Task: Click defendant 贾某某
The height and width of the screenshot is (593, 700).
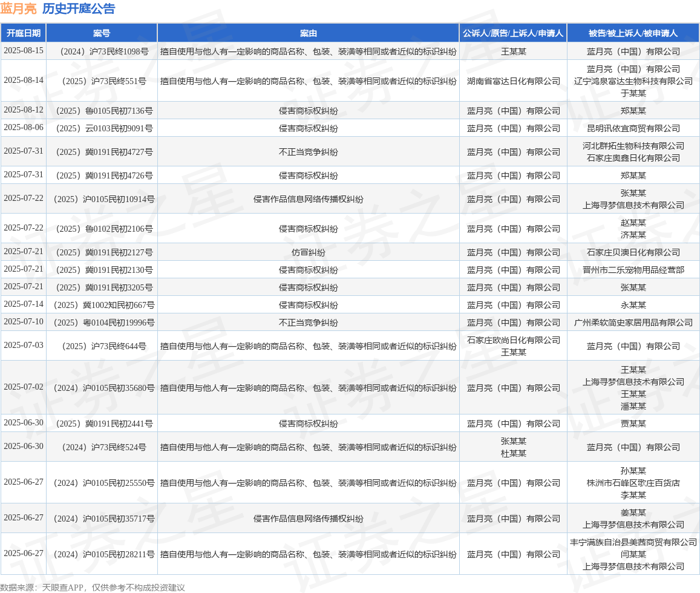Action: [633, 424]
